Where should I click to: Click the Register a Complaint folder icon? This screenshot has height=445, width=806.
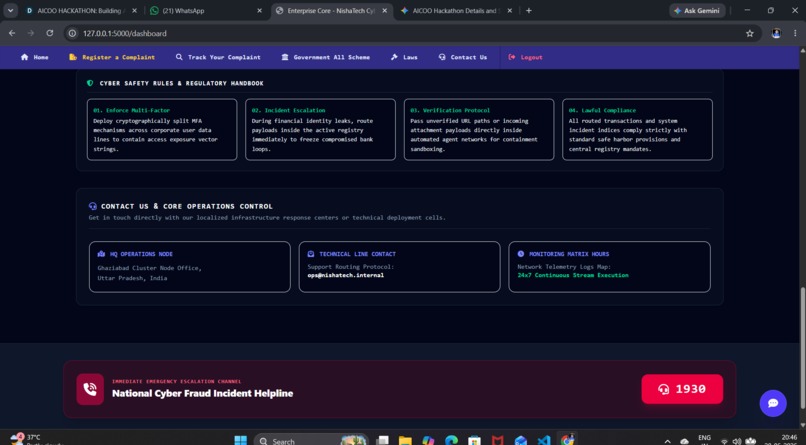[73, 57]
